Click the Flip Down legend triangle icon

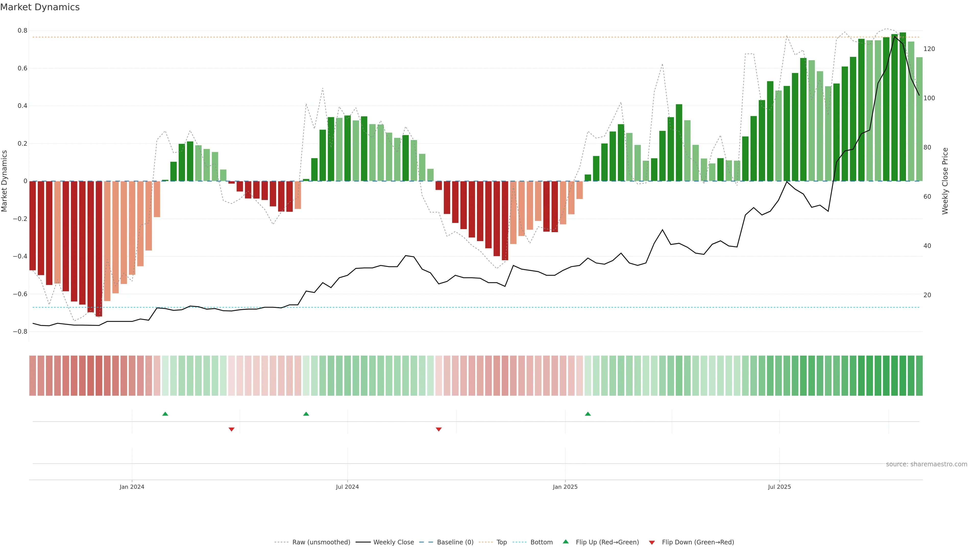[x=652, y=542]
